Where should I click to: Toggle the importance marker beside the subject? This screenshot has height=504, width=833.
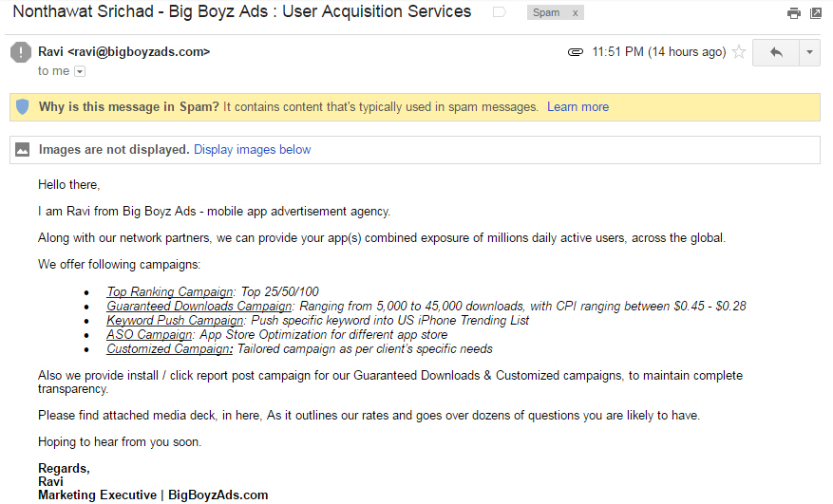[x=500, y=12]
